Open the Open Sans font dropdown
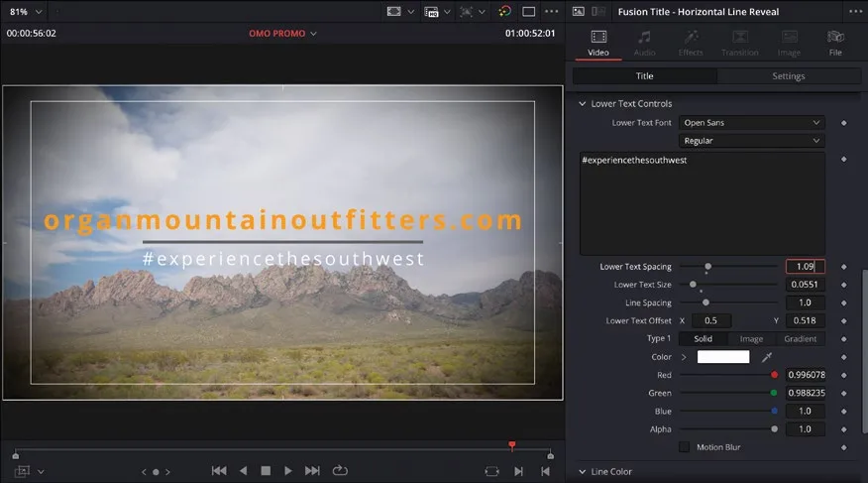The height and width of the screenshot is (483, 868). [752, 122]
